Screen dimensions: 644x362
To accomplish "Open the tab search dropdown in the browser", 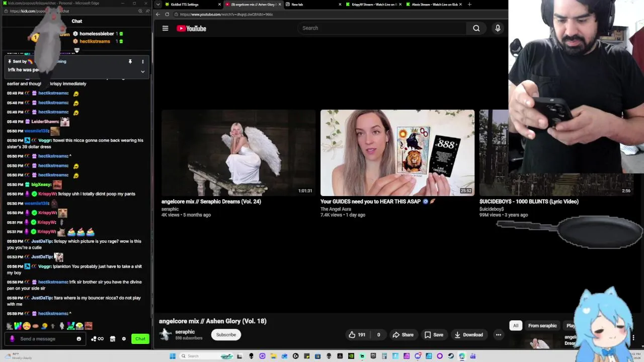I will (x=158, y=5).
